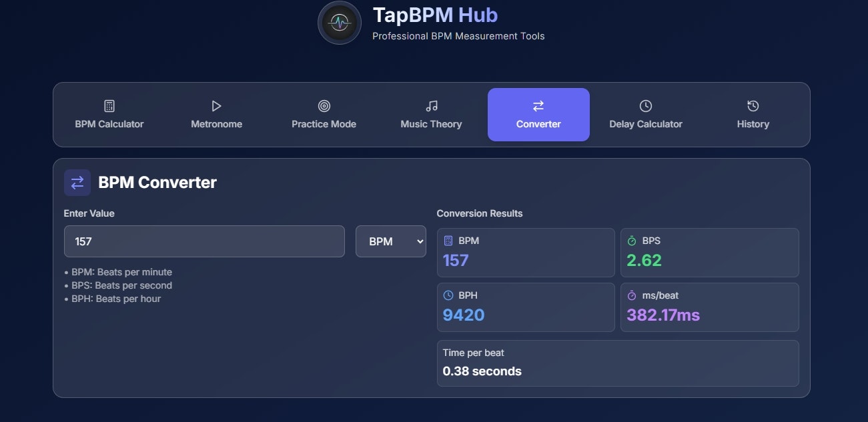Click the BPM result value 157
868x422 pixels.
[x=456, y=260]
